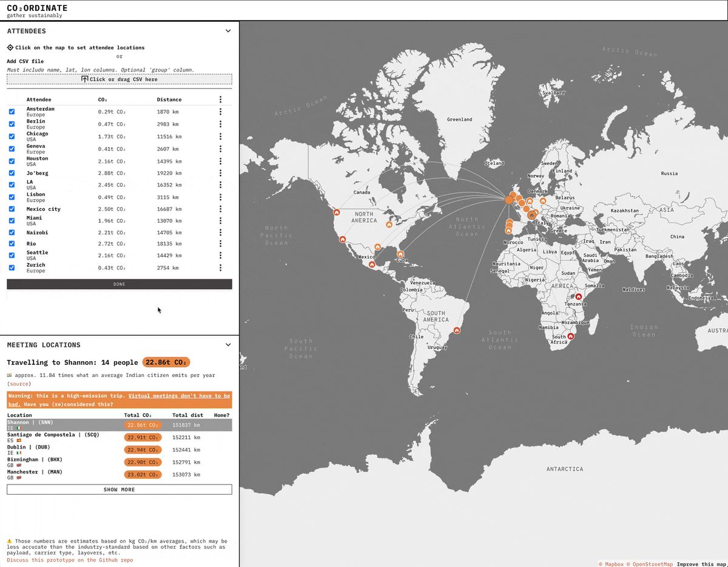Click the Miami home marker near Cuba

coord(400,254)
